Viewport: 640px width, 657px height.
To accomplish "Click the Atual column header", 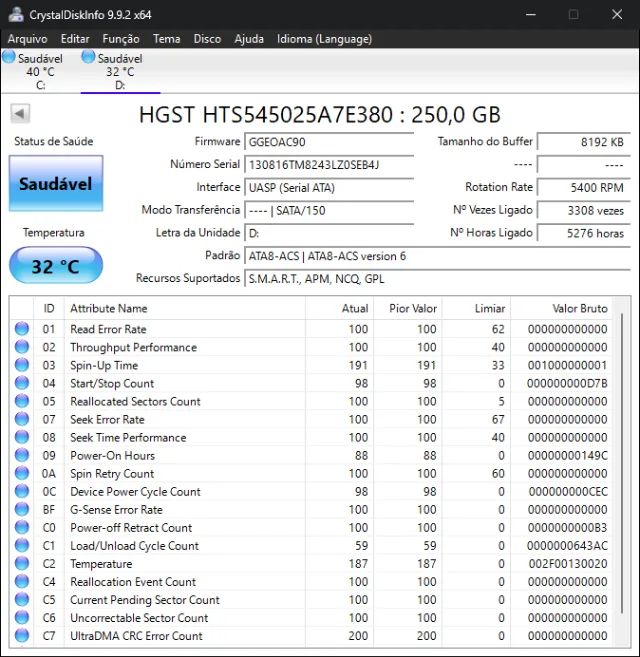I will click(339, 308).
